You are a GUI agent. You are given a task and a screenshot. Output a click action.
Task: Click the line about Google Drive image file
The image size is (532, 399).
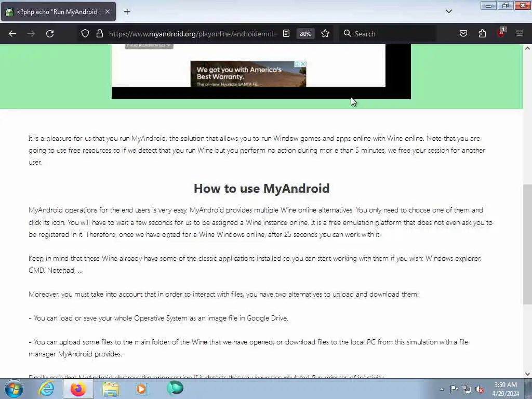pos(158,318)
